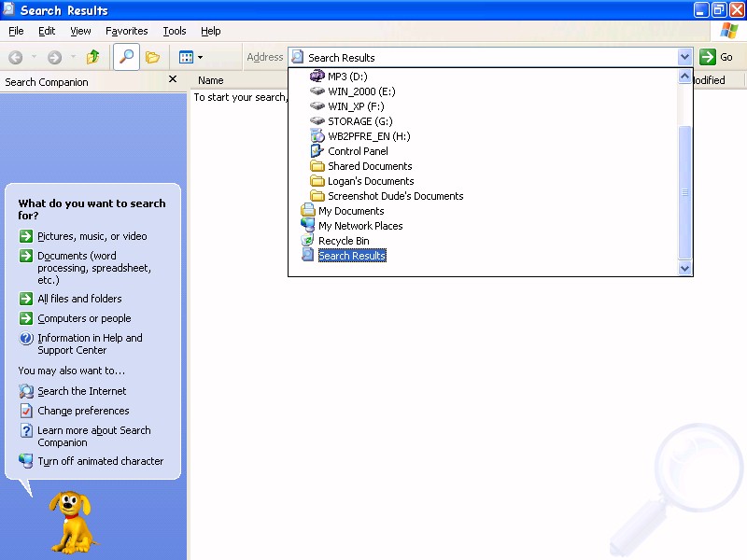The image size is (747, 560).
Task: Click help icon for Information in Help
Action: [26, 338]
